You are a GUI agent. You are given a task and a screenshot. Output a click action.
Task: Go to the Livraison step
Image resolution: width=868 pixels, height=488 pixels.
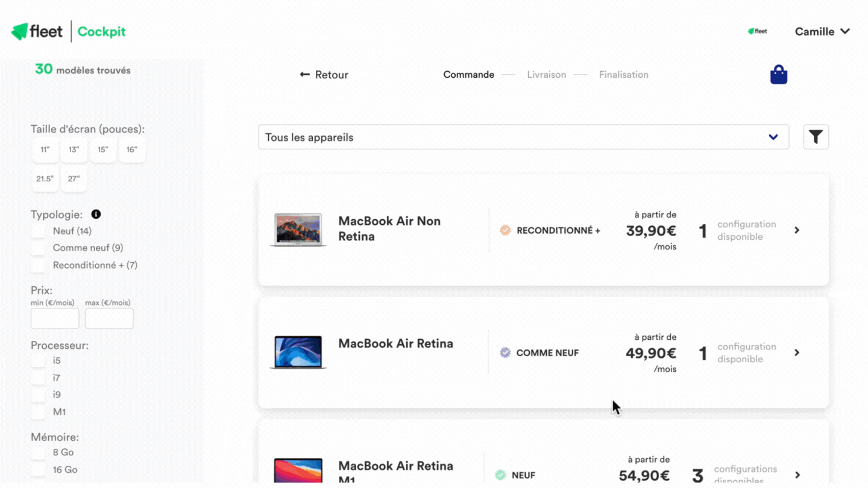546,75
